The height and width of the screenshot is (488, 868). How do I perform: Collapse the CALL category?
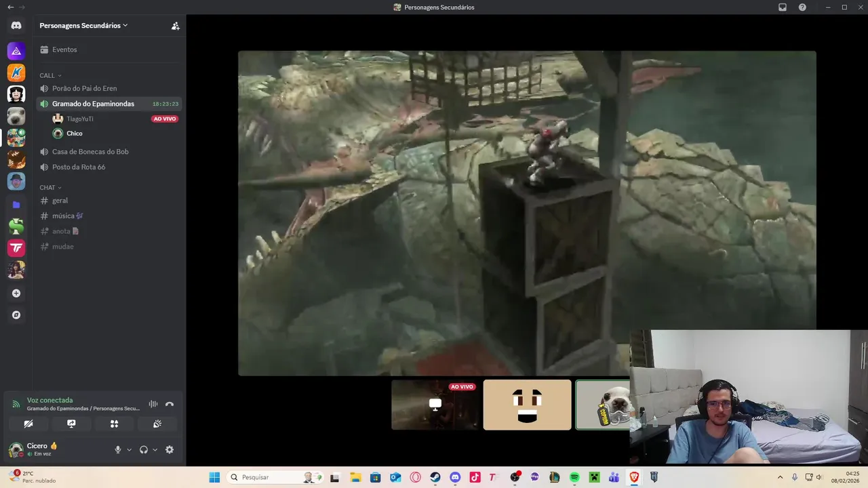[x=50, y=75]
